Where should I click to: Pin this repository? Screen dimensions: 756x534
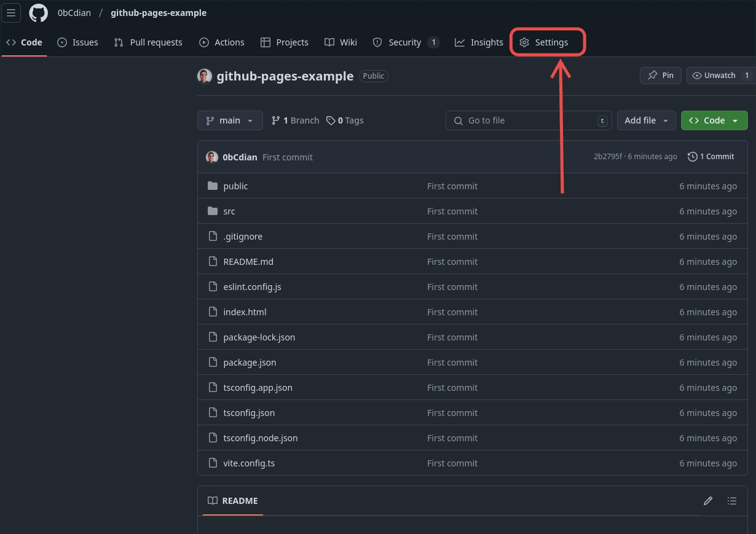pyautogui.click(x=661, y=76)
